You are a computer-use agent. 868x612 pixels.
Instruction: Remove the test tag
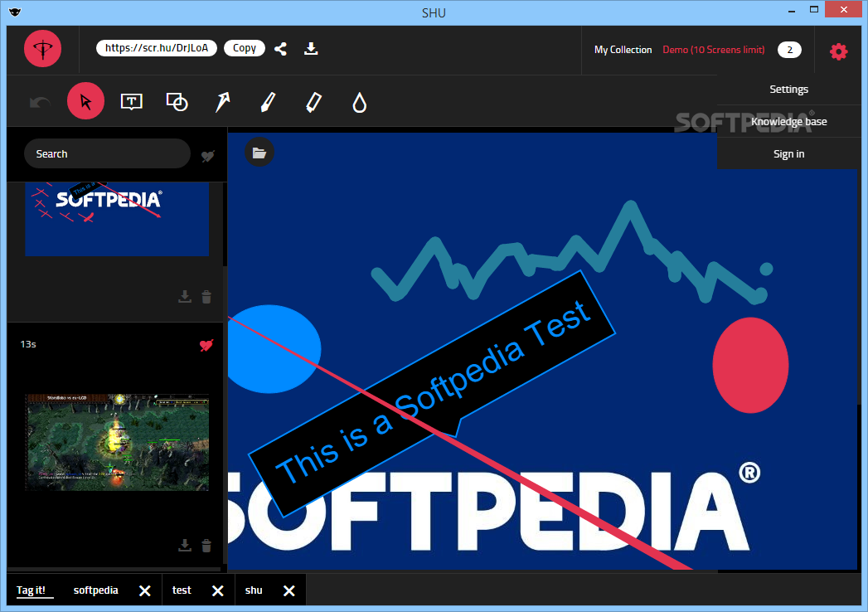(x=218, y=591)
